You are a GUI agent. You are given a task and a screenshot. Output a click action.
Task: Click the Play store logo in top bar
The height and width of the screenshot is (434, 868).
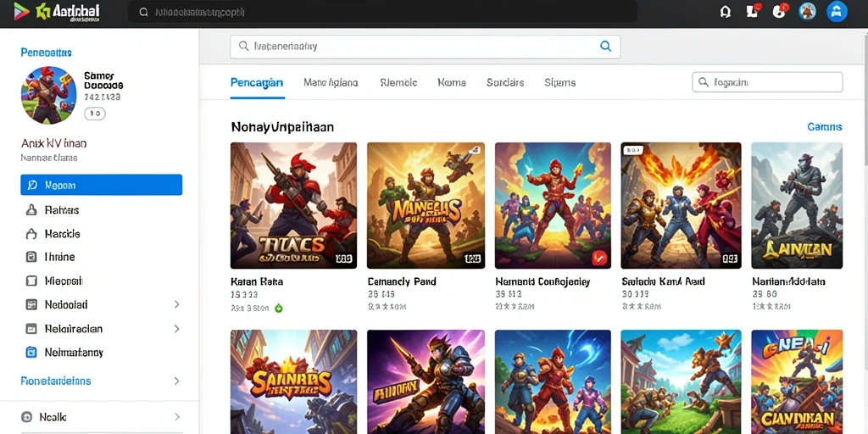(21, 12)
